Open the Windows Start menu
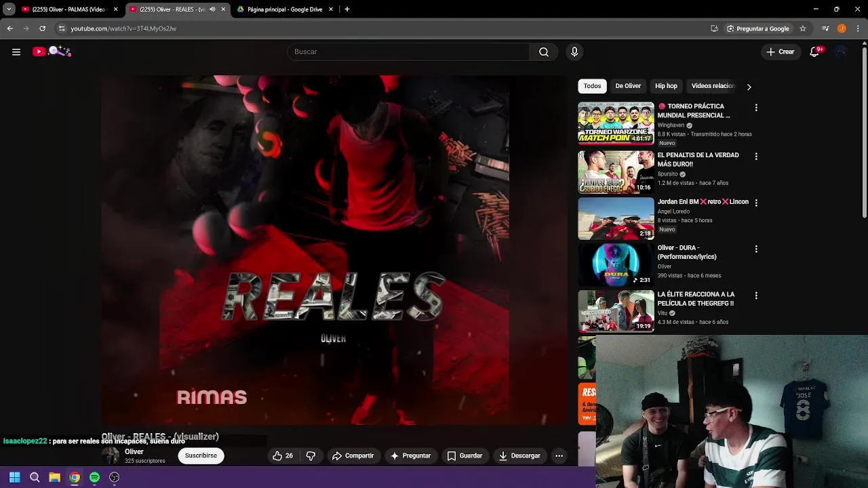Screen dimensions: 868x488 point(15,477)
